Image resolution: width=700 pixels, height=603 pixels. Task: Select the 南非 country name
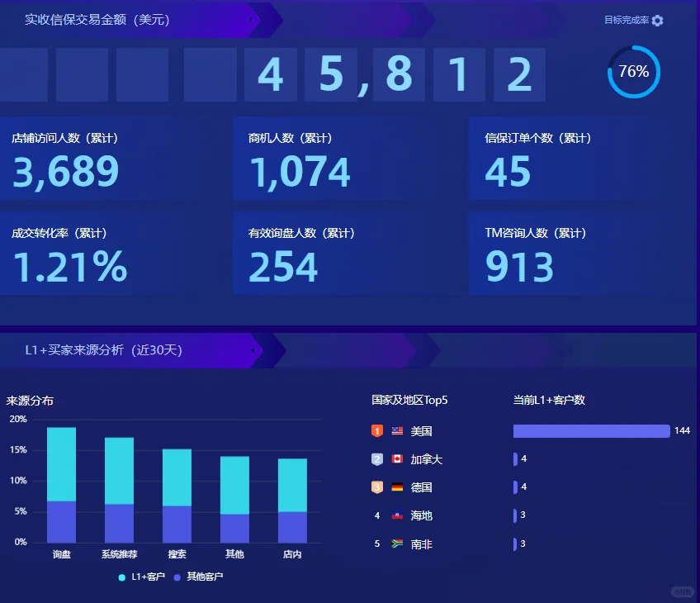422,544
